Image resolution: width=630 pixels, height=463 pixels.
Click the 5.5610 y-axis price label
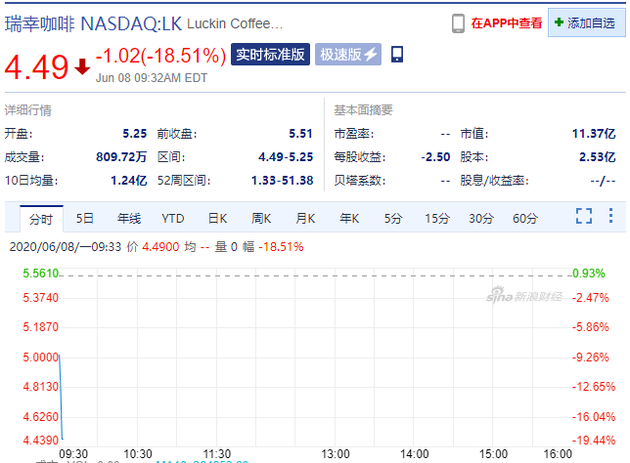[41, 273]
